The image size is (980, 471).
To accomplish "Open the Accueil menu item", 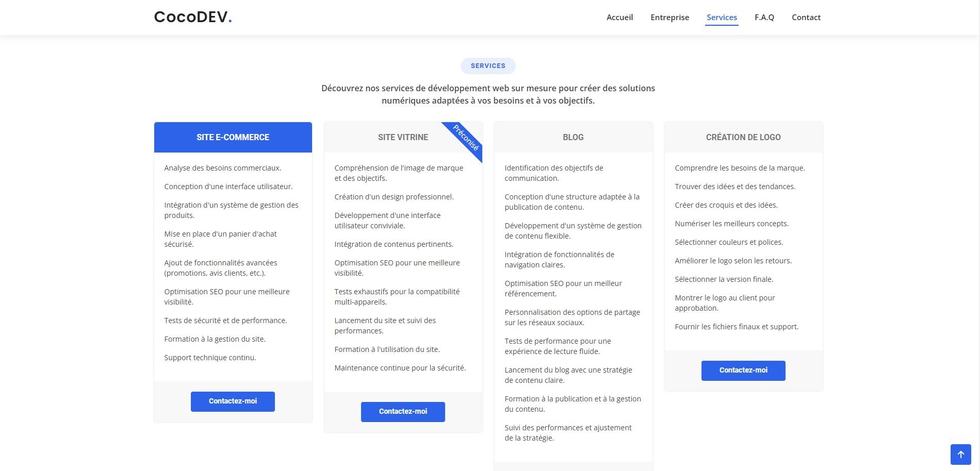I will [619, 18].
